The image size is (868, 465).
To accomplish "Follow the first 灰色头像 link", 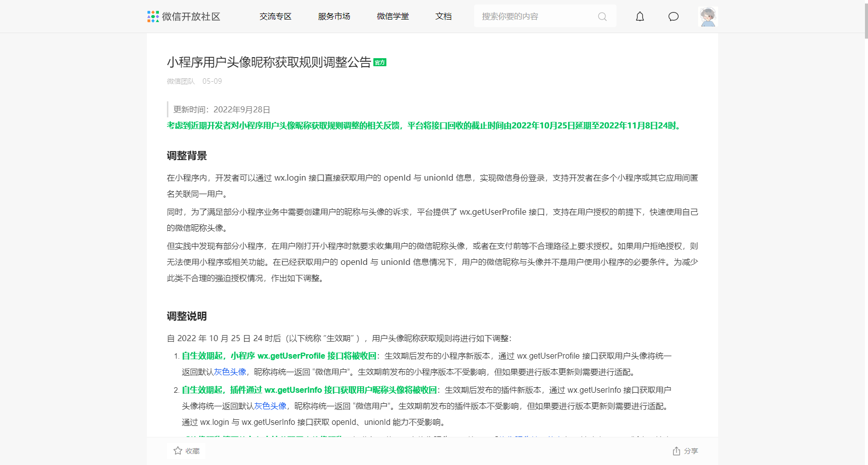I will (230, 372).
